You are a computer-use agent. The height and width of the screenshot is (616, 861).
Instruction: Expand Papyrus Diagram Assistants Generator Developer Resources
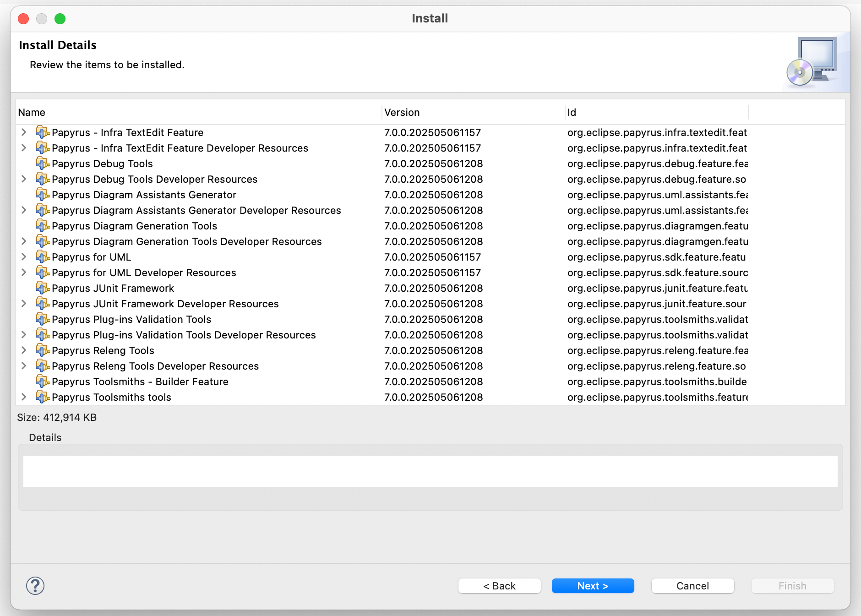click(x=24, y=210)
